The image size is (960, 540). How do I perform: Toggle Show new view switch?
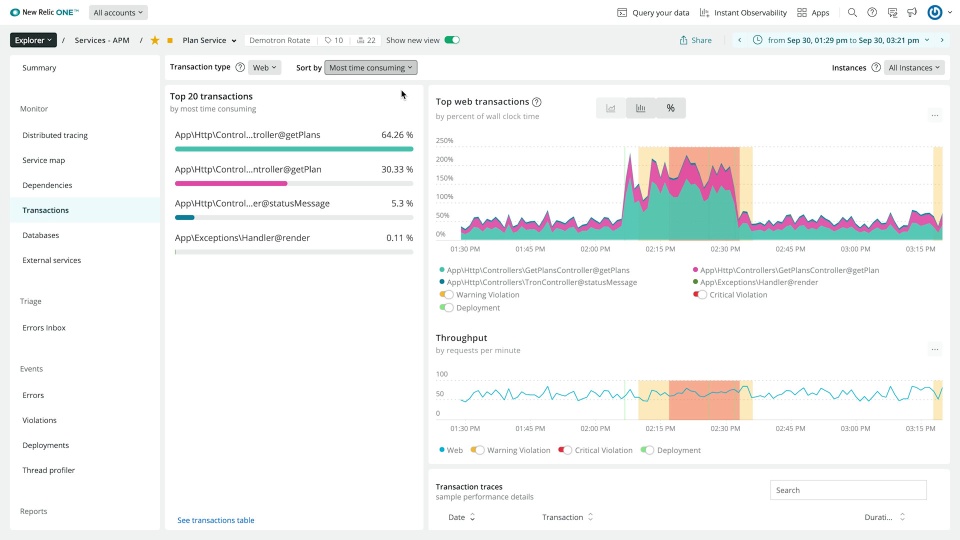pyautogui.click(x=452, y=40)
